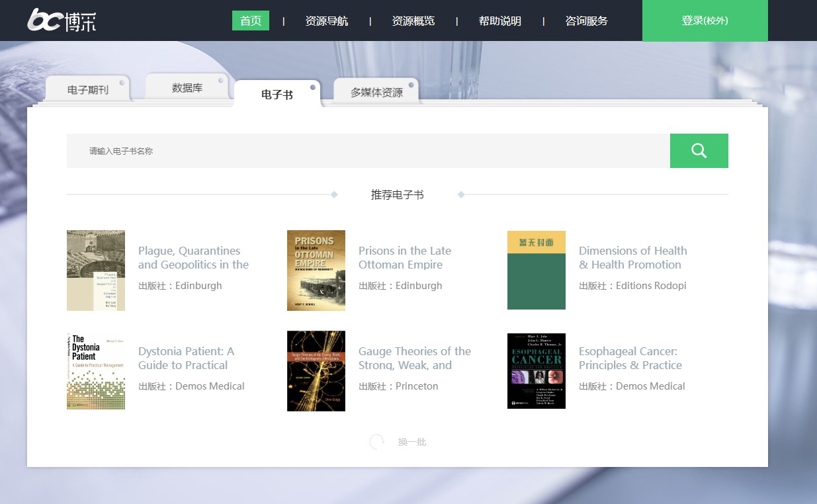Click the 换一批 refresh link
This screenshot has height=504, width=817.
pyautogui.click(x=412, y=442)
